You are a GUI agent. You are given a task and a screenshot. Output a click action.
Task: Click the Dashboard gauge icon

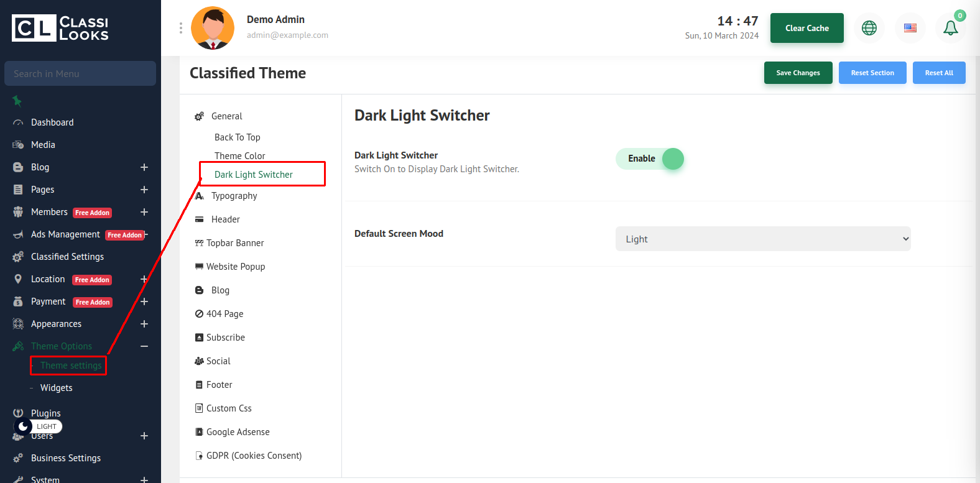coord(18,123)
